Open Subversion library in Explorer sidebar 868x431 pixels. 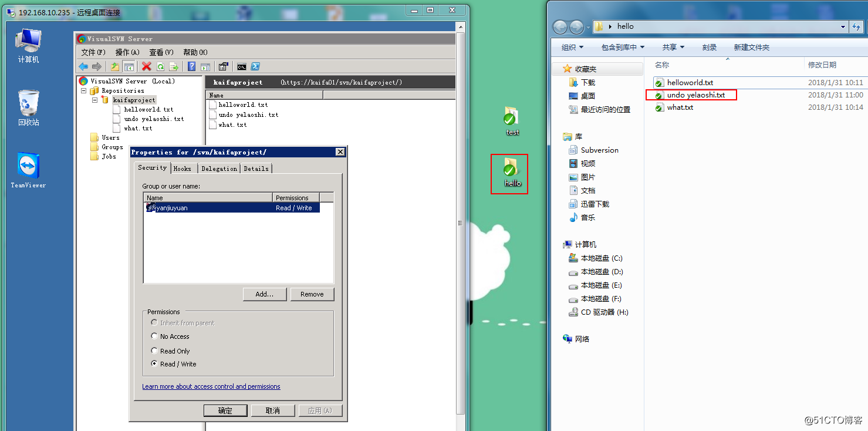point(599,150)
